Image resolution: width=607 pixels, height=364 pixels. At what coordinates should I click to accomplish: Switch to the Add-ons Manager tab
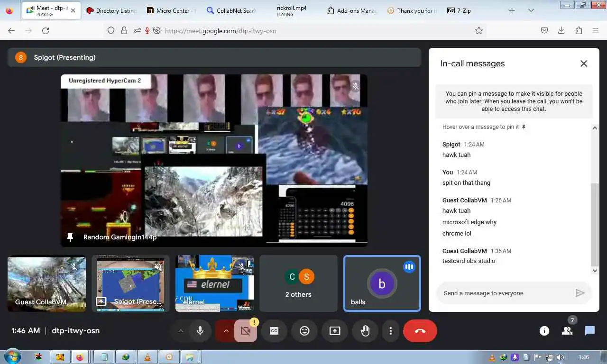coord(351,10)
